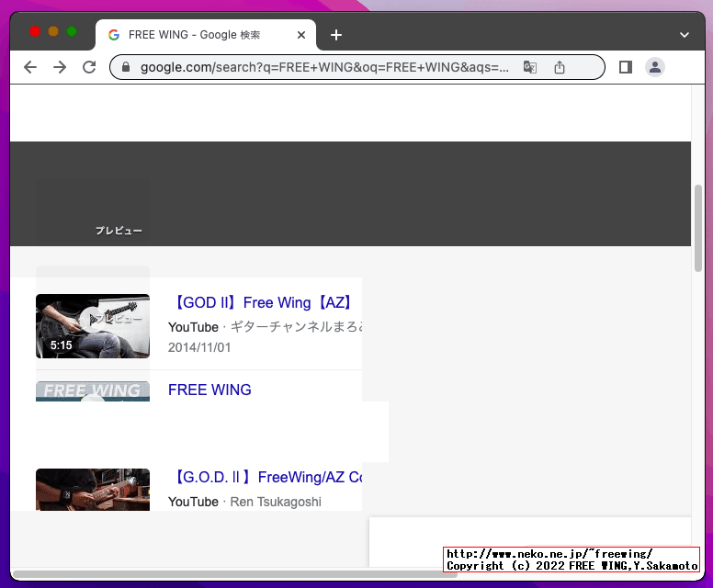Open the Translate this page icon

coord(530,67)
